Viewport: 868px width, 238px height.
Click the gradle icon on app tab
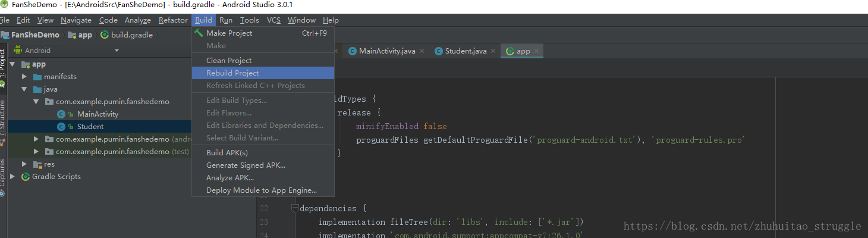510,51
